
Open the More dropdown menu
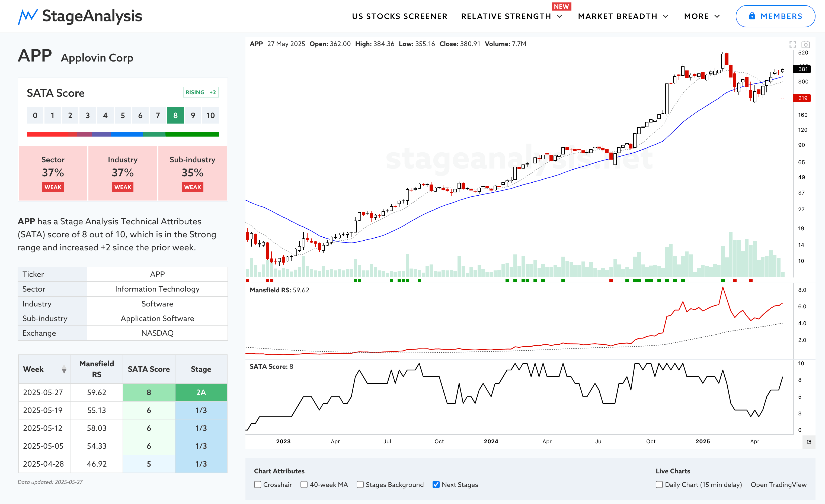[702, 16]
